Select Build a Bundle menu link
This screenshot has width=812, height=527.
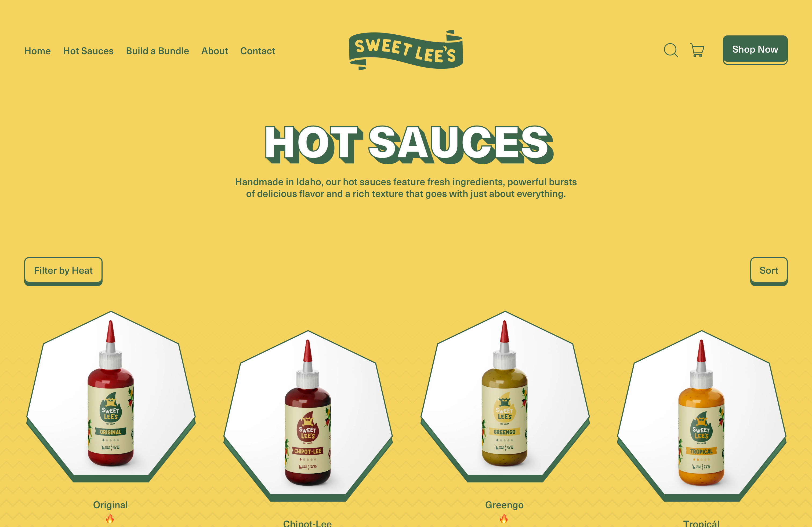[x=157, y=51]
